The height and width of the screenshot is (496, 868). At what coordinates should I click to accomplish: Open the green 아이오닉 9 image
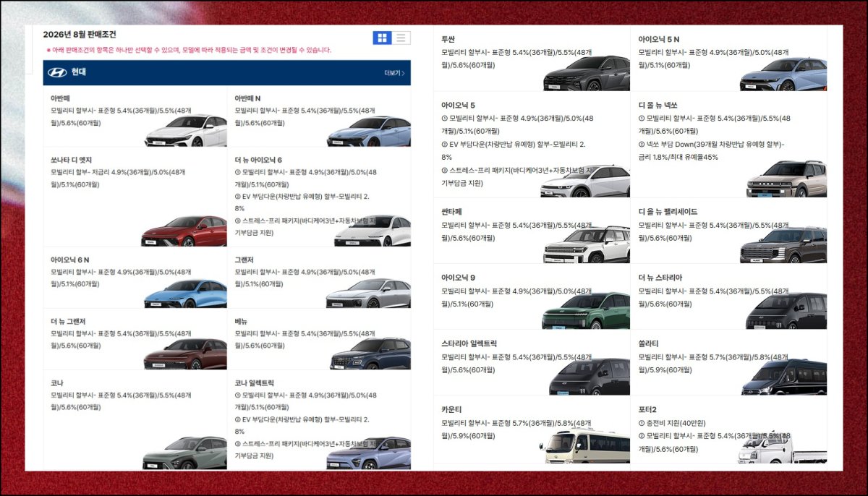pos(586,311)
